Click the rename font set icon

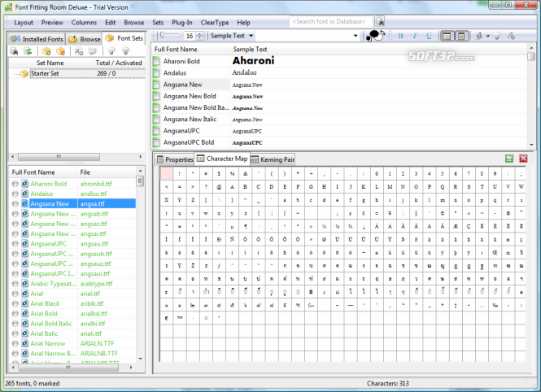(x=79, y=51)
